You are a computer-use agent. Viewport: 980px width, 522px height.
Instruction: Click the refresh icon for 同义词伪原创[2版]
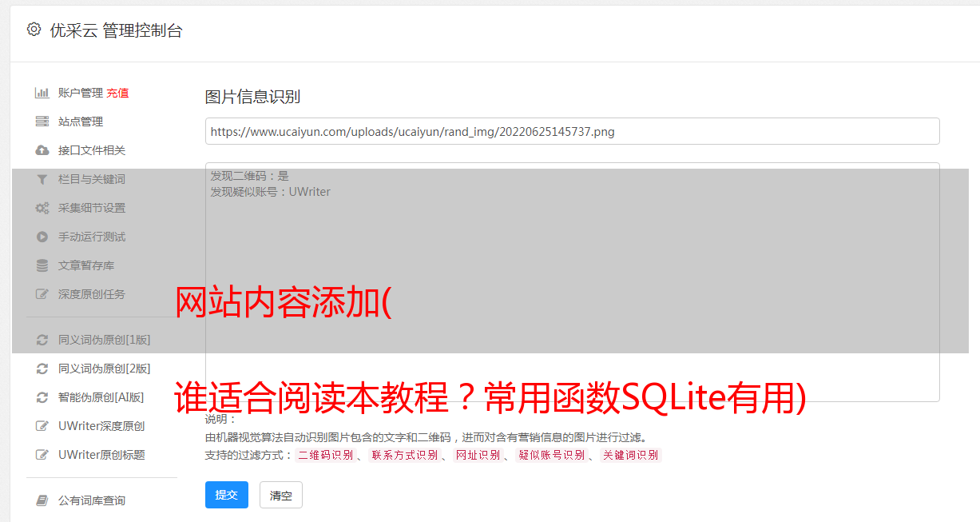(42, 369)
